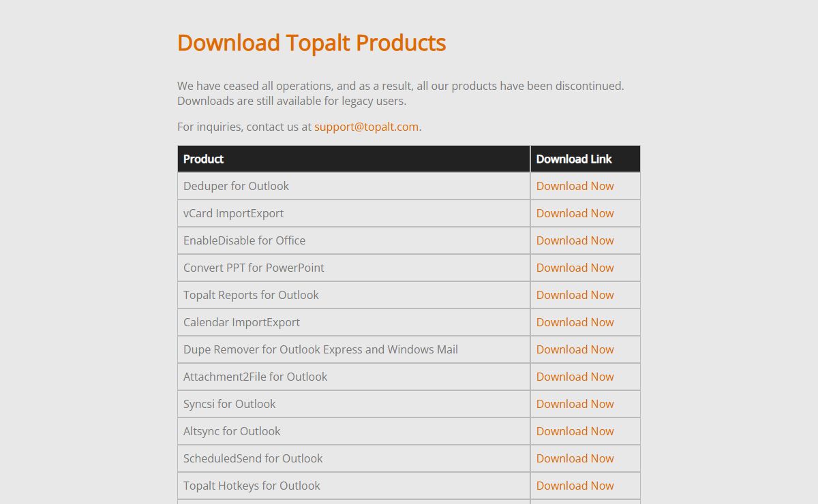818x504 pixels.
Task: Download Topalt Reports for Outlook
Action: (x=575, y=295)
